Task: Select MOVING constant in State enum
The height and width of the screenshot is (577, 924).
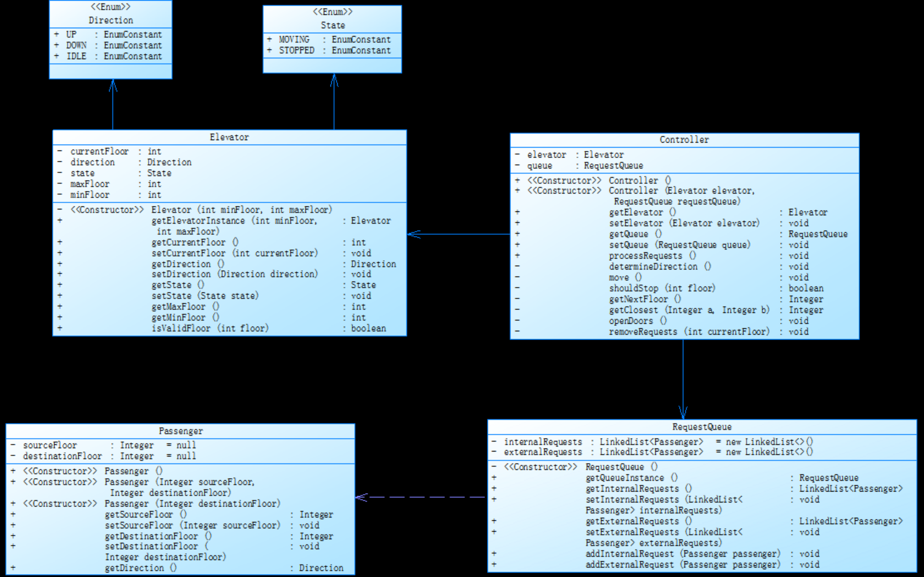Action: coord(294,40)
